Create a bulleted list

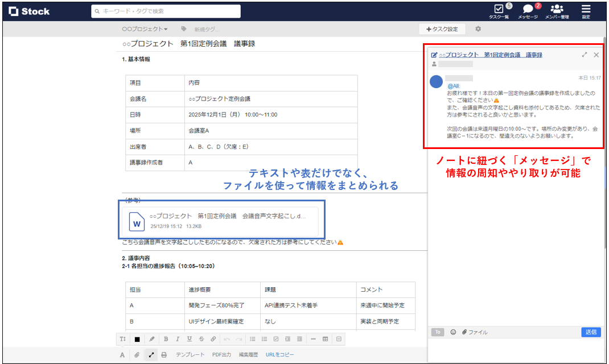pyautogui.click(x=253, y=339)
